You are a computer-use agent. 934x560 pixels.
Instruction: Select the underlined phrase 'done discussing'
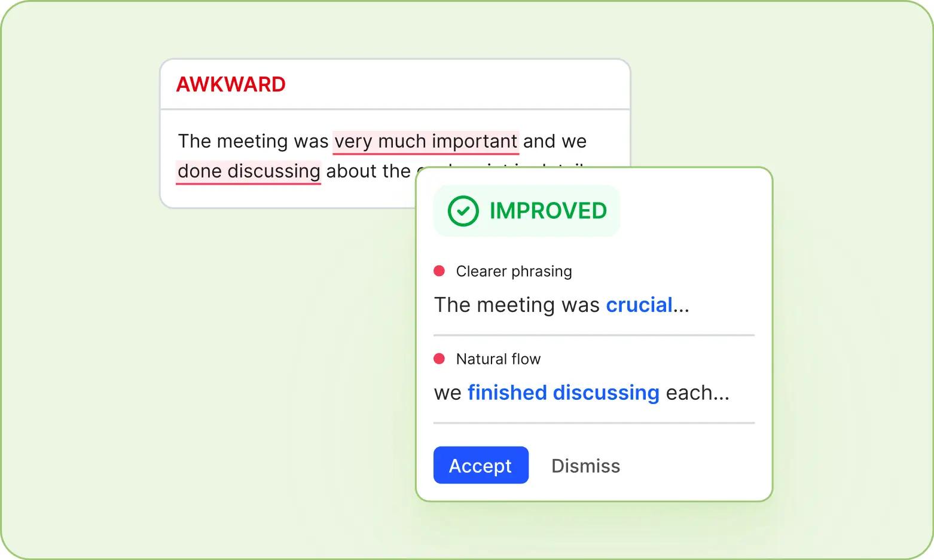click(249, 172)
